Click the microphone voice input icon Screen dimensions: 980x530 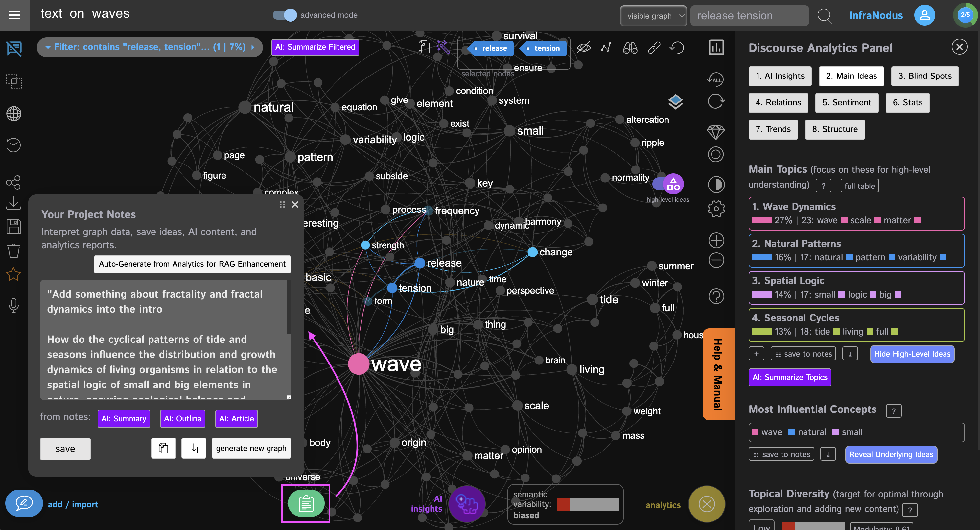coord(14,305)
